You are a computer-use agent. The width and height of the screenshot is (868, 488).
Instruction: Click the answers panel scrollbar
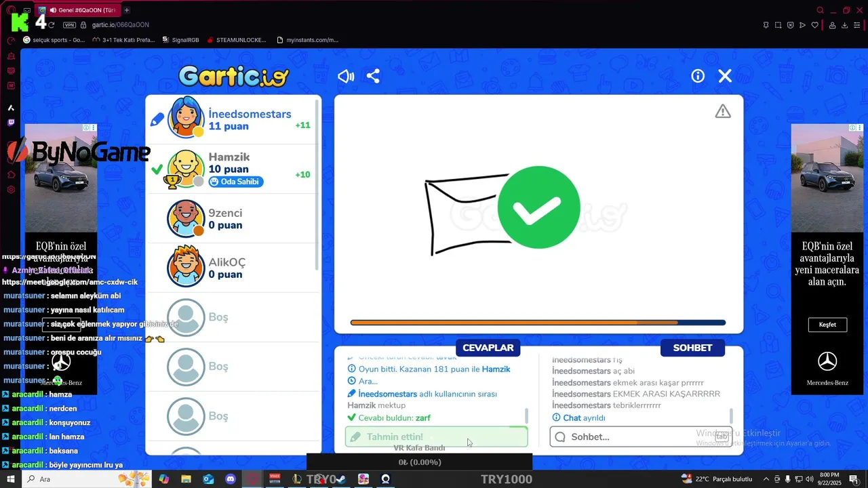(x=526, y=415)
